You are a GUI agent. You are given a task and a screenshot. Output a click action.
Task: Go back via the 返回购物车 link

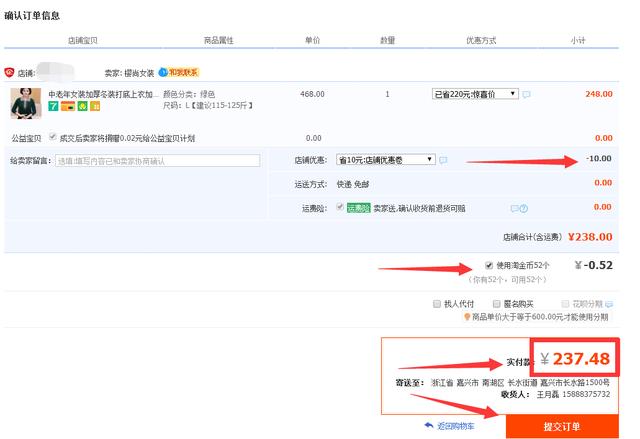coord(456,426)
